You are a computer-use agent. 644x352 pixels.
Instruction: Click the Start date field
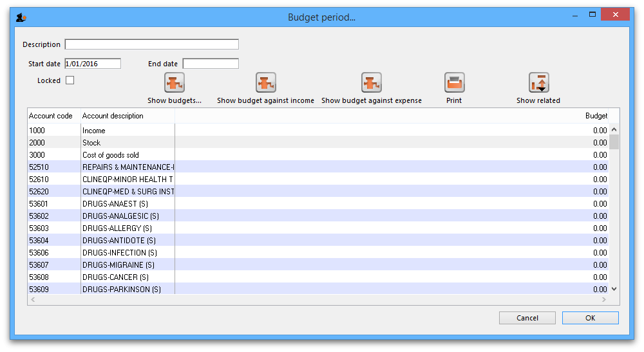[93, 64]
